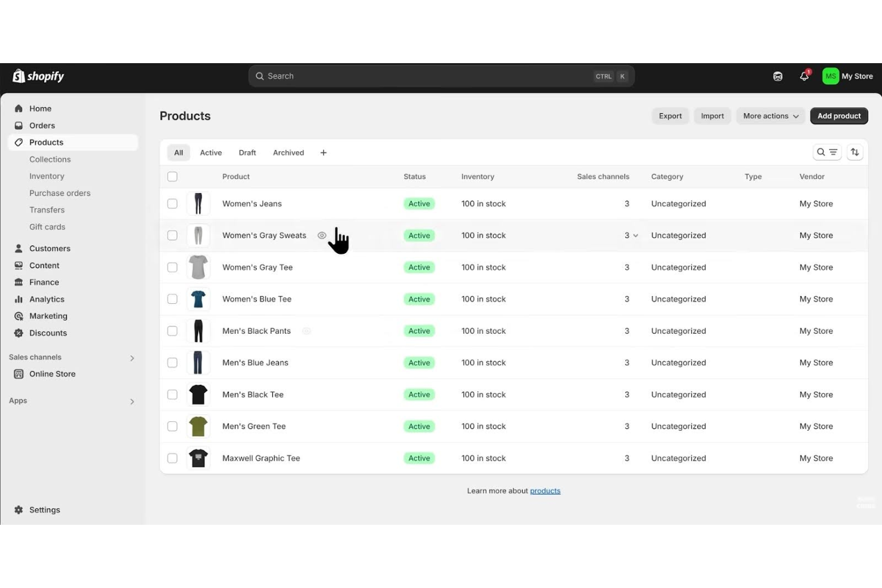882x588 pixels.
Task: Expand sales channels for Women's Gray Sweats
Action: [635, 235]
